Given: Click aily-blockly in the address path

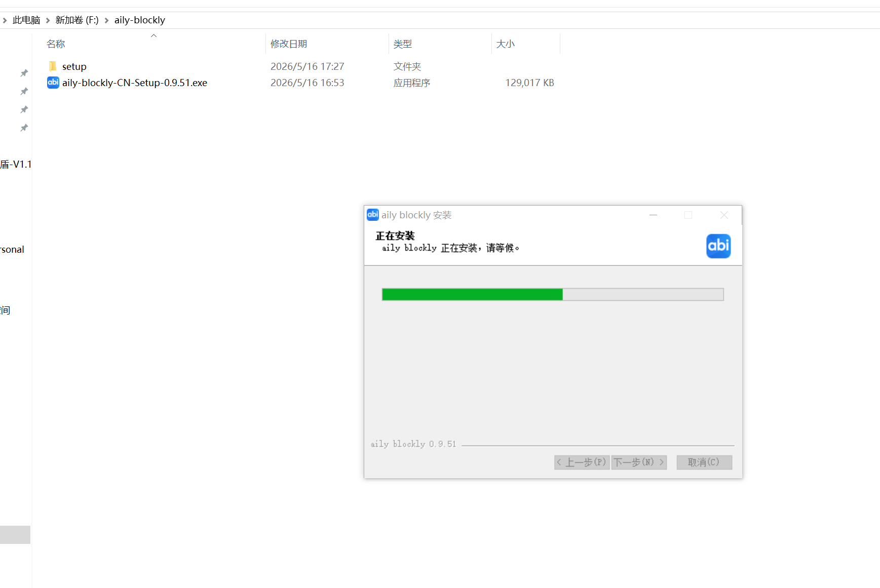Looking at the screenshot, I should [x=140, y=20].
